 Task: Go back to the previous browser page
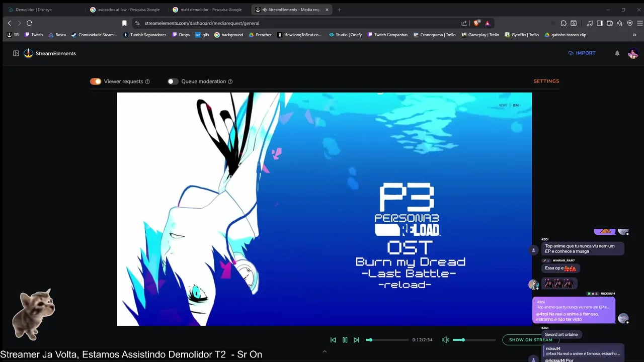tap(9, 23)
